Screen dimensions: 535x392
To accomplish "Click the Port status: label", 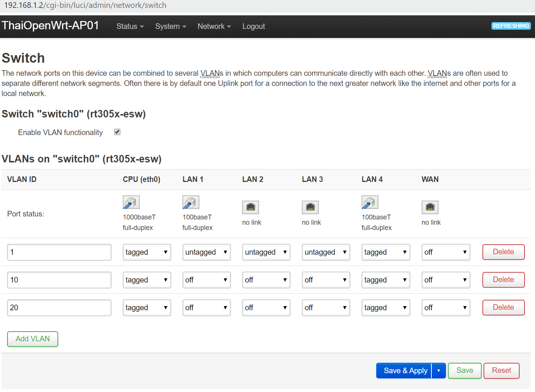I will coord(26,214).
